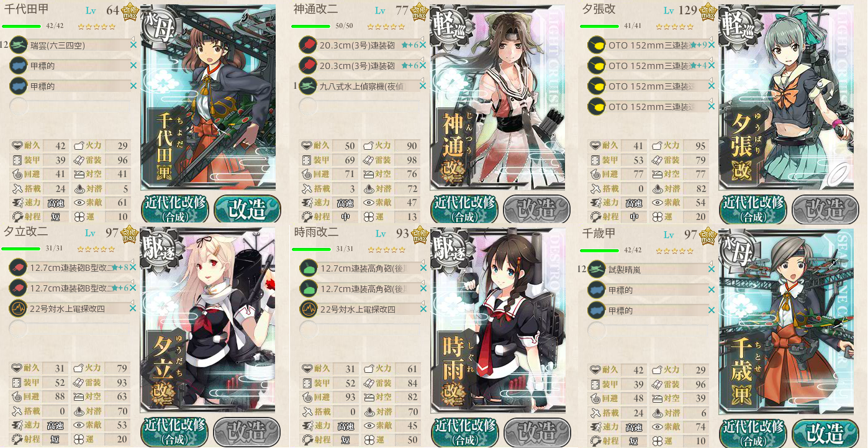The width and height of the screenshot is (868, 448).
Task: Click the Zuiun seaplane icon on Chiyoda
Action: point(18,45)
